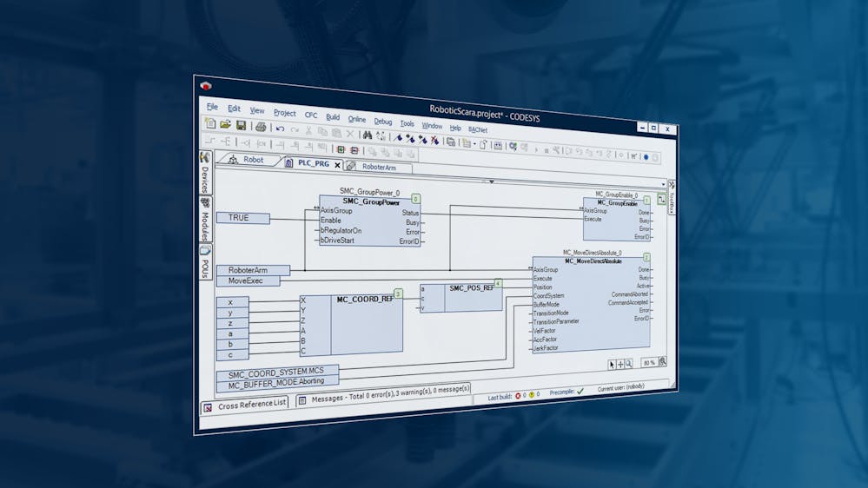Open the Edit menu
868x488 pixels.
(235, 109)
